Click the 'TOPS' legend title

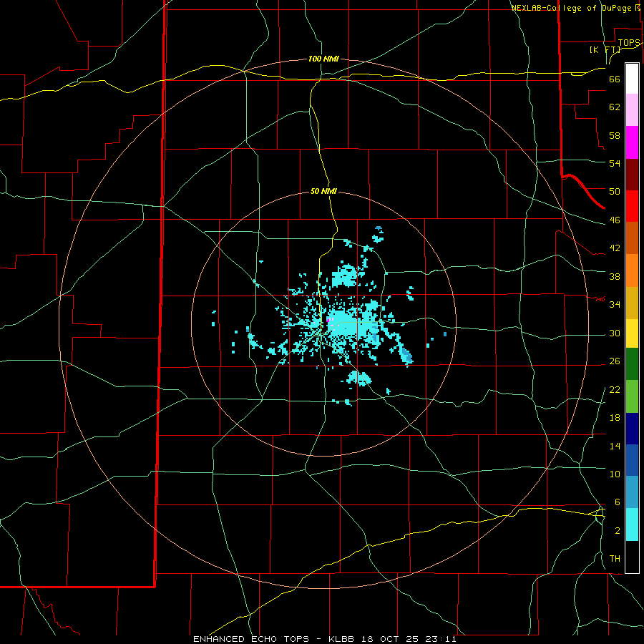click(x=629, y=43)
